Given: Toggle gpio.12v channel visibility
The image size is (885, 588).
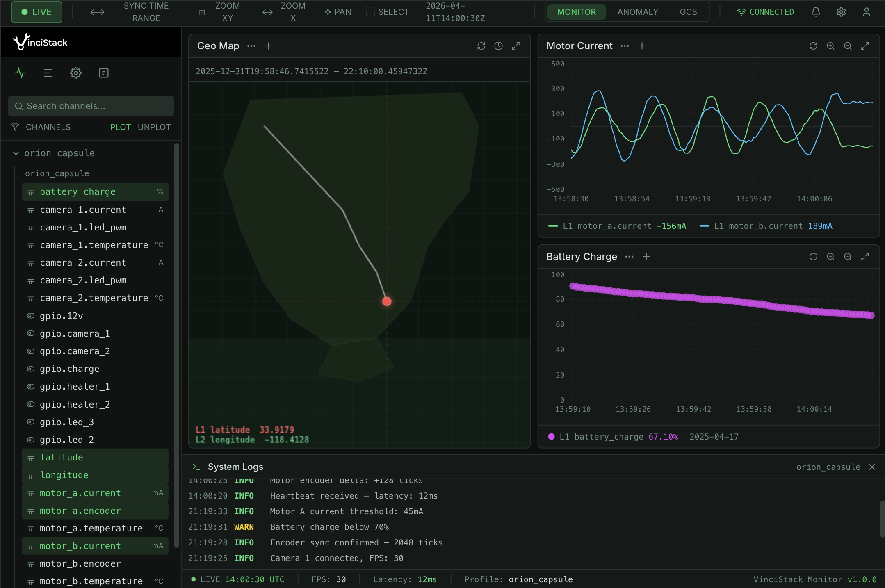Looking at the screenshot, I should [31, 316].
